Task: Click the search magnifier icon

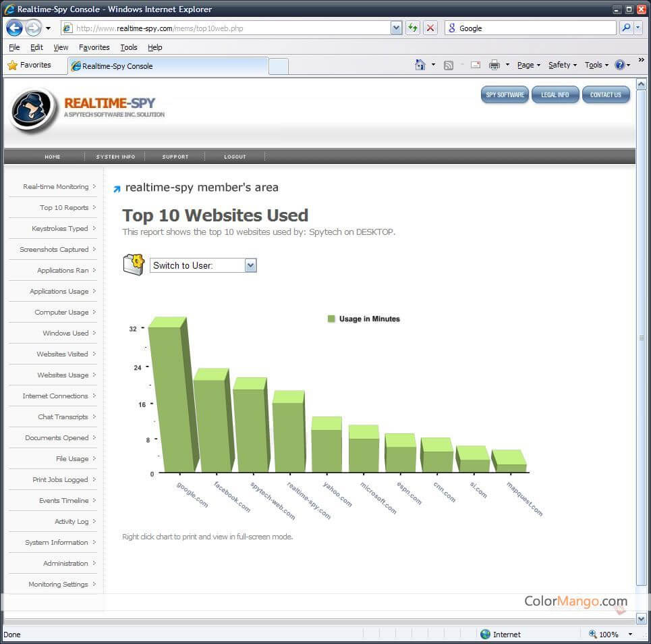Action: [626, 28]
